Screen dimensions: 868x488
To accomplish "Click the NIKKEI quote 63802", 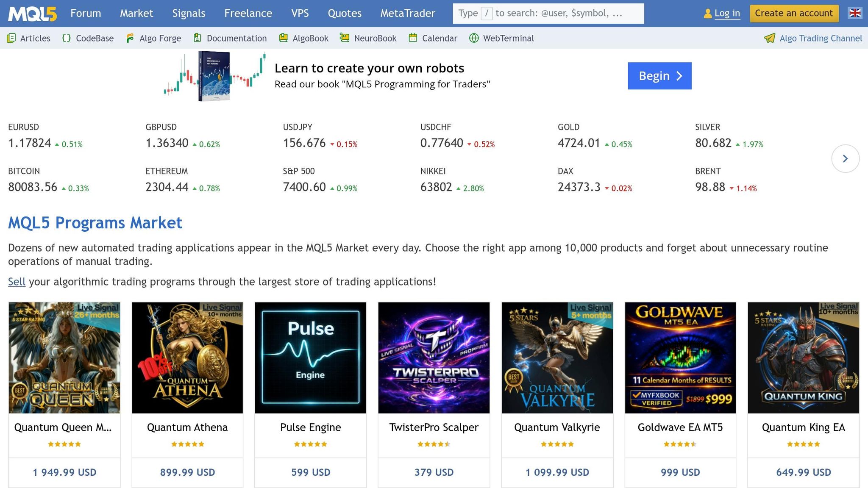I will coord(436,187).
